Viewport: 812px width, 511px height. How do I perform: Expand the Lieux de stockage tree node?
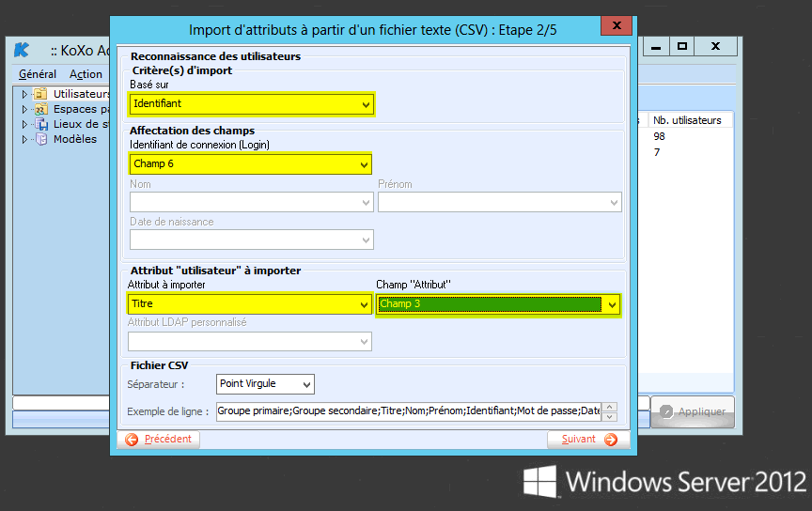pos(23,124)
